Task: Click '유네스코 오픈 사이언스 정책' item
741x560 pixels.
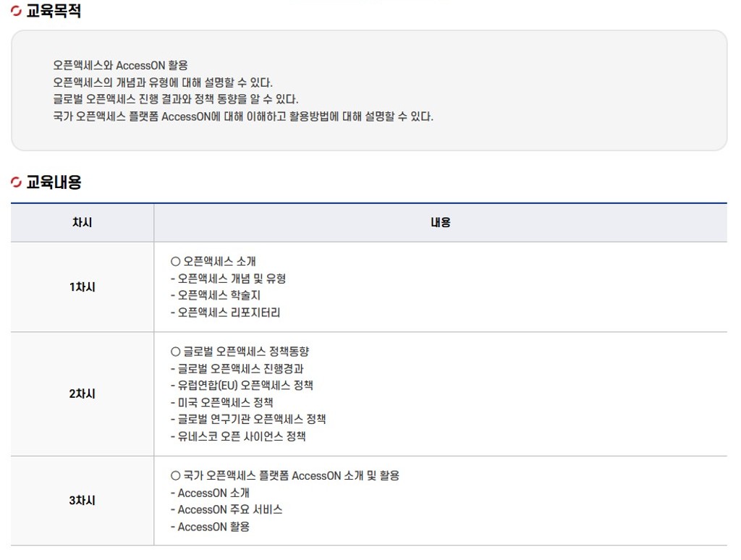Action: point(238,436)
